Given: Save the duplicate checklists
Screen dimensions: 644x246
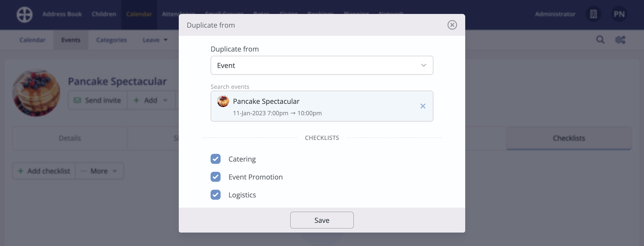Looking at the screenshot, I should point(322,220).
